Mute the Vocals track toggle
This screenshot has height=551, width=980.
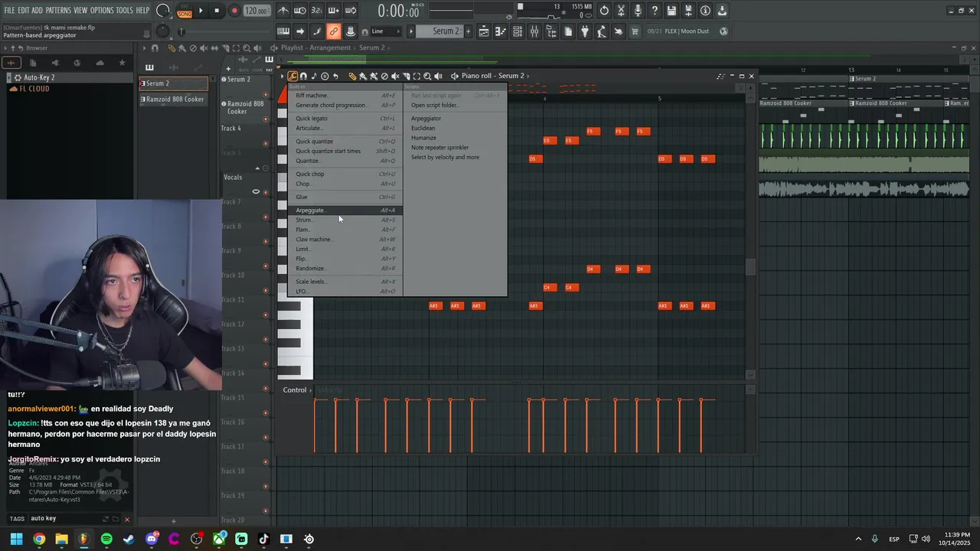tap(266, 191)
